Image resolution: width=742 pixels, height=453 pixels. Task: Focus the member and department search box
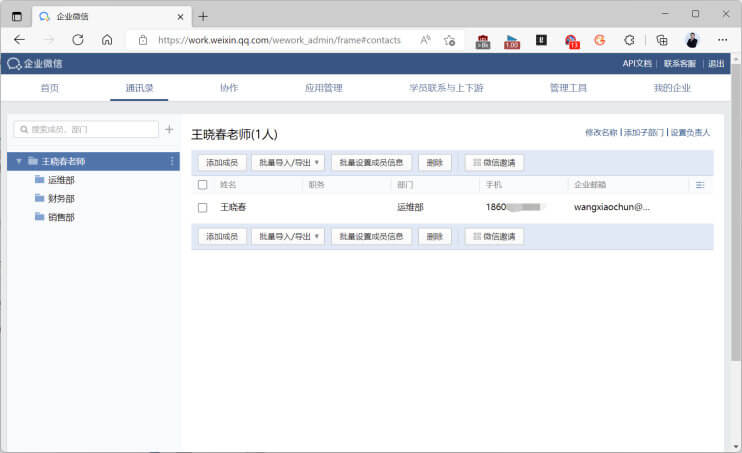[86, 129]
